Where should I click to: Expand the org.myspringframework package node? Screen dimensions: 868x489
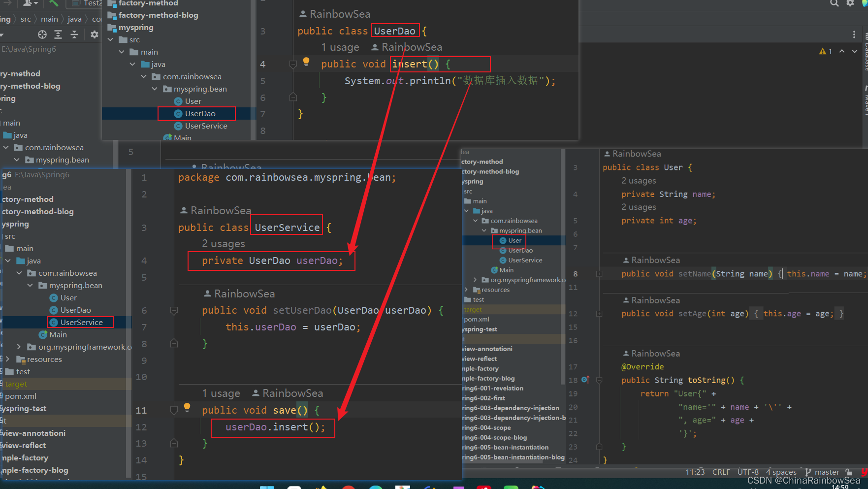click(x=19, y=347)
